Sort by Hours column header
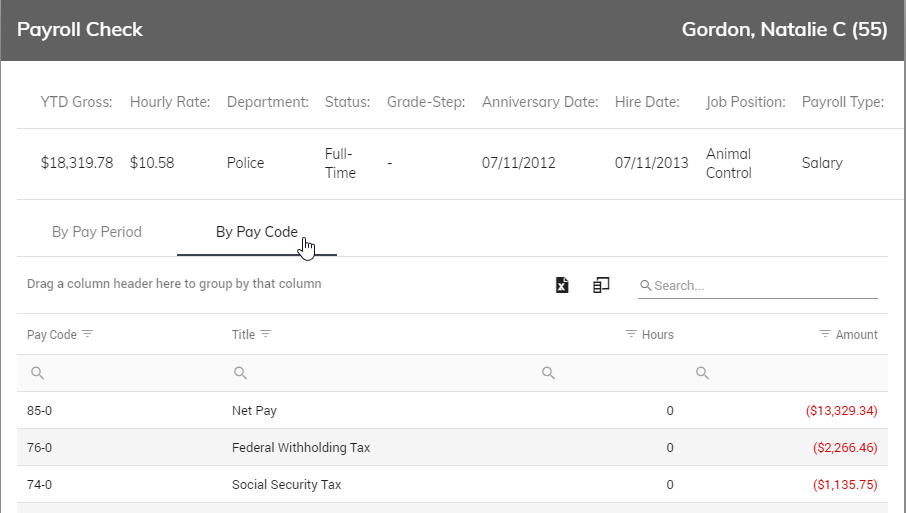The height and width of the screenshot is (513, 906). point(658,334)
